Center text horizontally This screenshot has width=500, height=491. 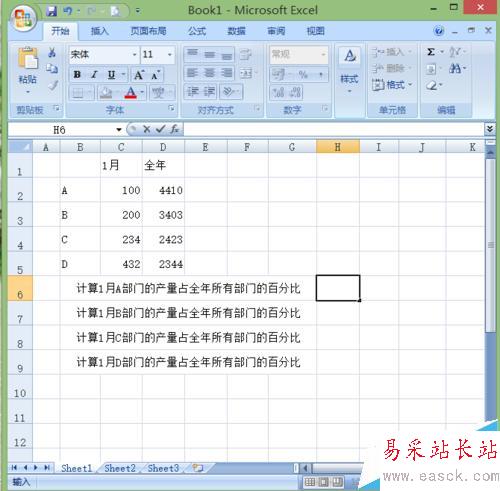point(209,73)
